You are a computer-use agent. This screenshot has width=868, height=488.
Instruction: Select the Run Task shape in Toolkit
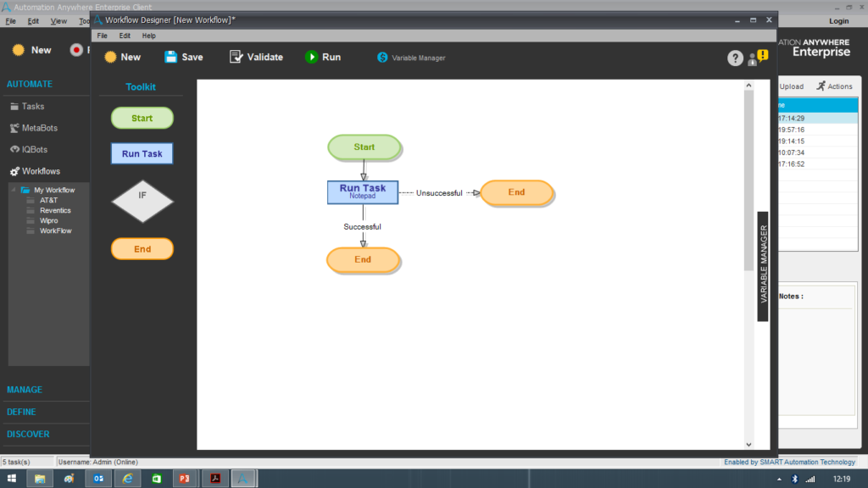coord(142,154)
